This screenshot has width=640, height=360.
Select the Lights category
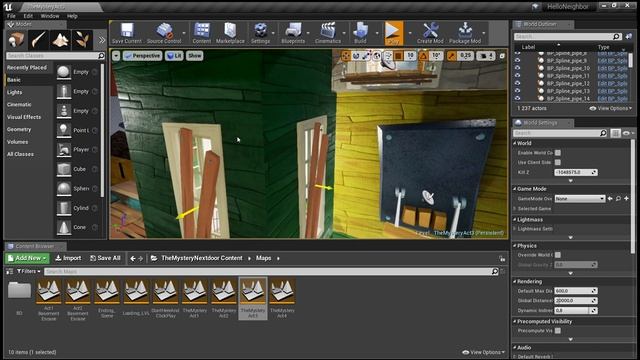pos(15,92)
